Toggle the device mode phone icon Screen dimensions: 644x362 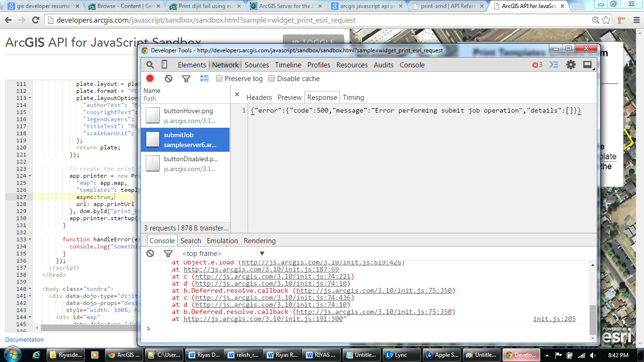[165, 65]
